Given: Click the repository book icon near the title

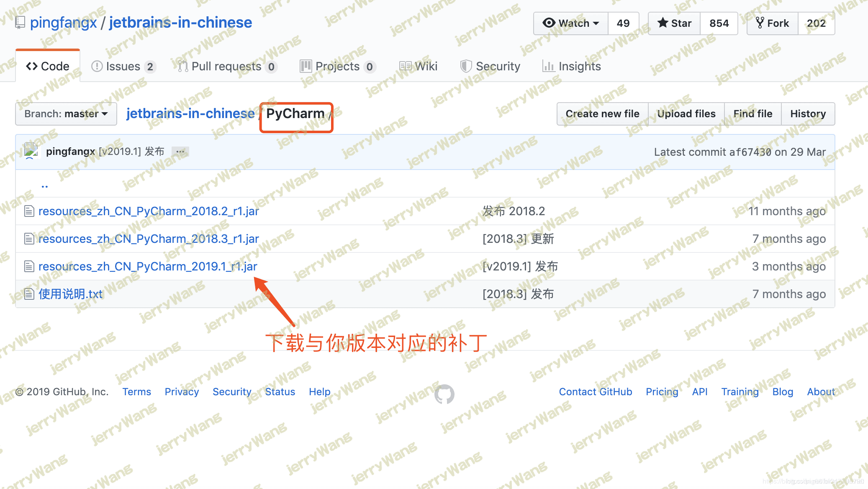Looking at the screenshot, I should pos(20,23).
